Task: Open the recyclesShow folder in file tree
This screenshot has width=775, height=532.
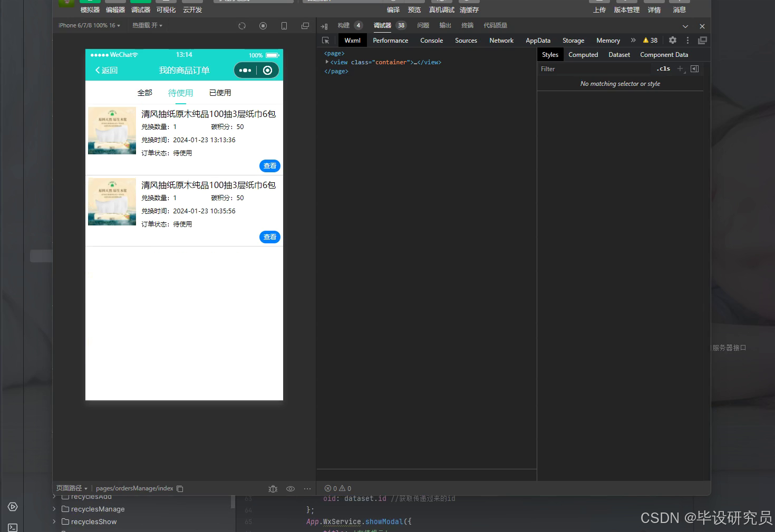Action: [89, 521]
